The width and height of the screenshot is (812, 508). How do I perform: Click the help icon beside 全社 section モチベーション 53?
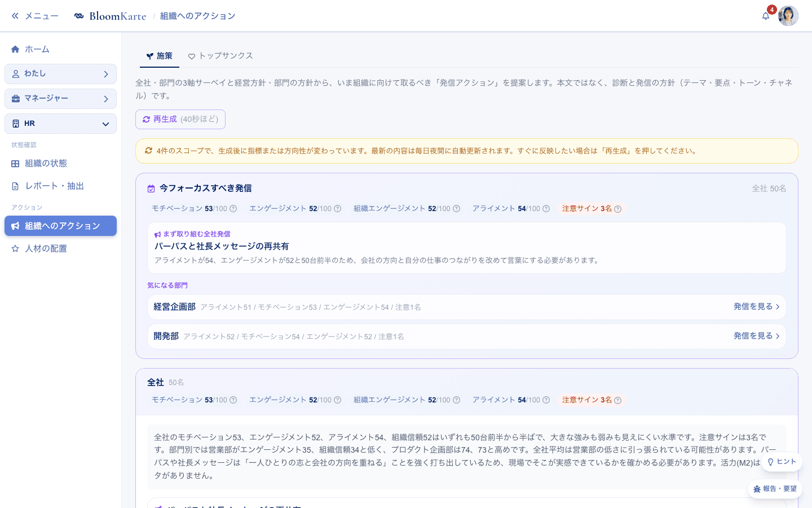tap(233, 400)
